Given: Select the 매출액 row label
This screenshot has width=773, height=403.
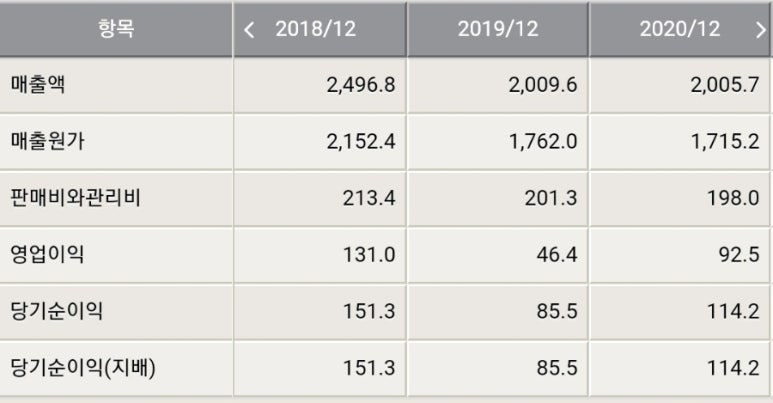Looking at the screenshot, I should coord(38,85).
